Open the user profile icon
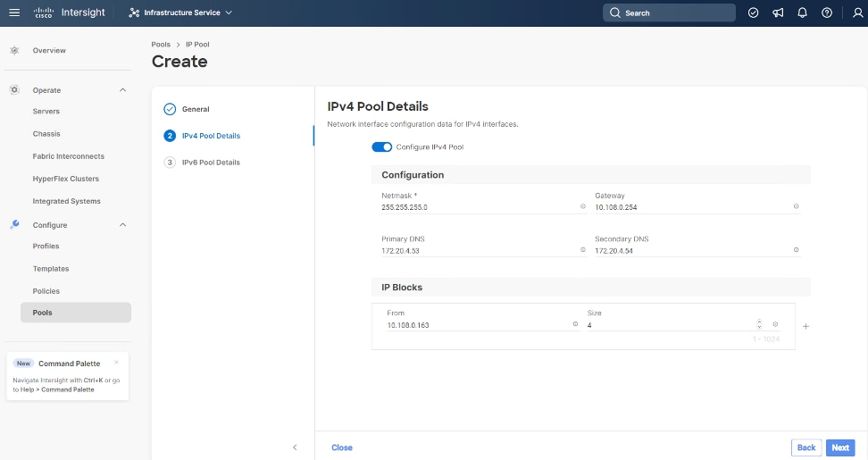 tap(852, 13)
